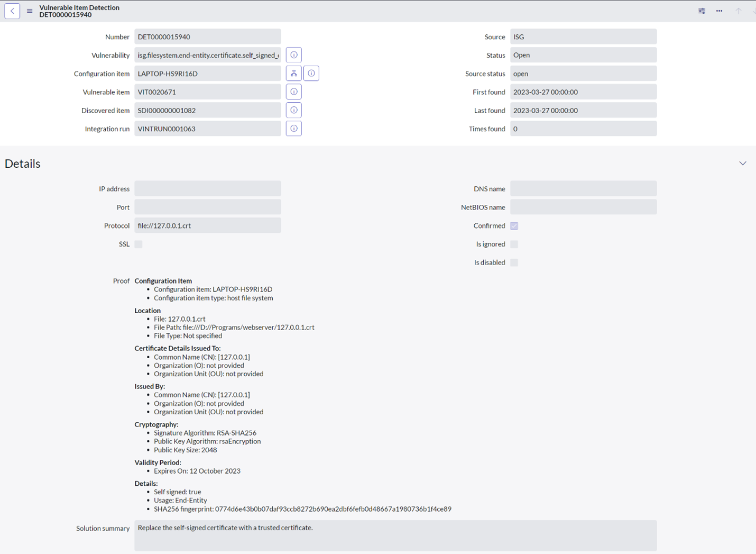Viewport: 756px width, 554px height.
Task: Click the back navigation chevron
Action: [12, 11]
